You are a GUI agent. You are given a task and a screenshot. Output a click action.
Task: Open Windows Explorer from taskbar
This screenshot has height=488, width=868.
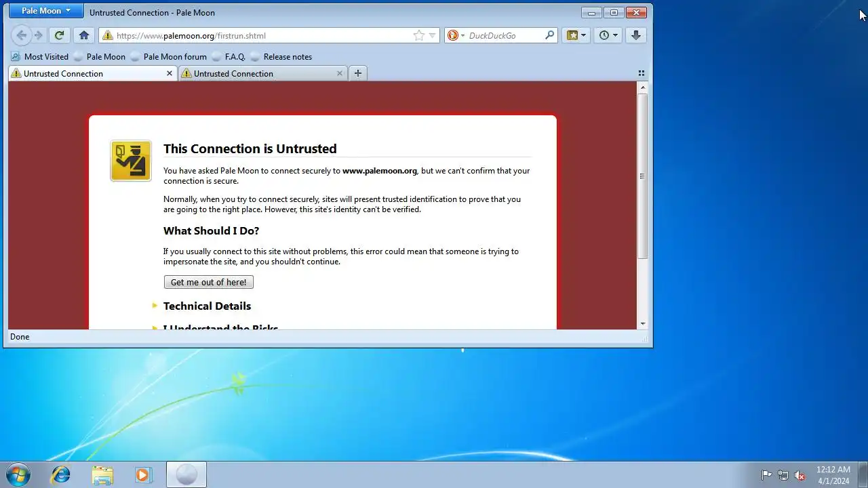point(102,474)
